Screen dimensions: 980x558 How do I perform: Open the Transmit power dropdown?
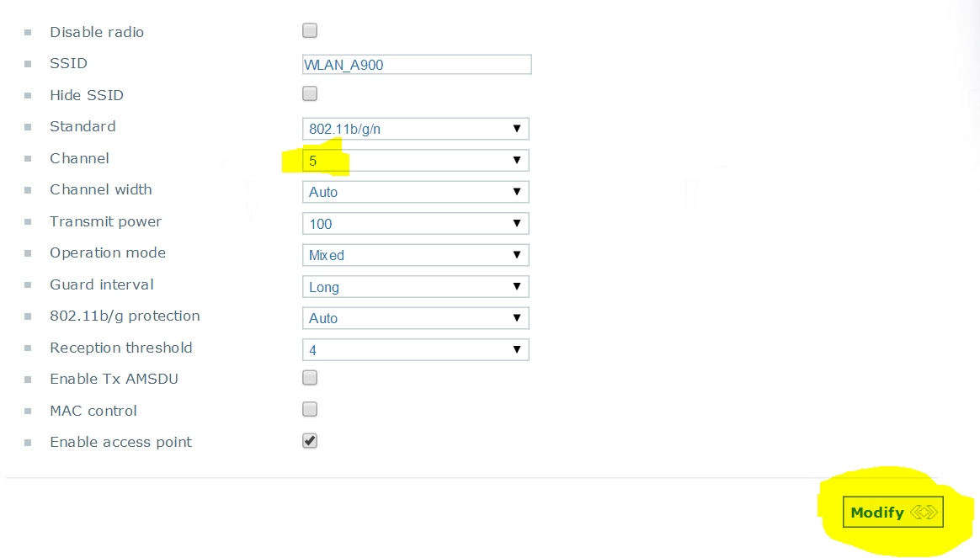[x=416, y=224]
